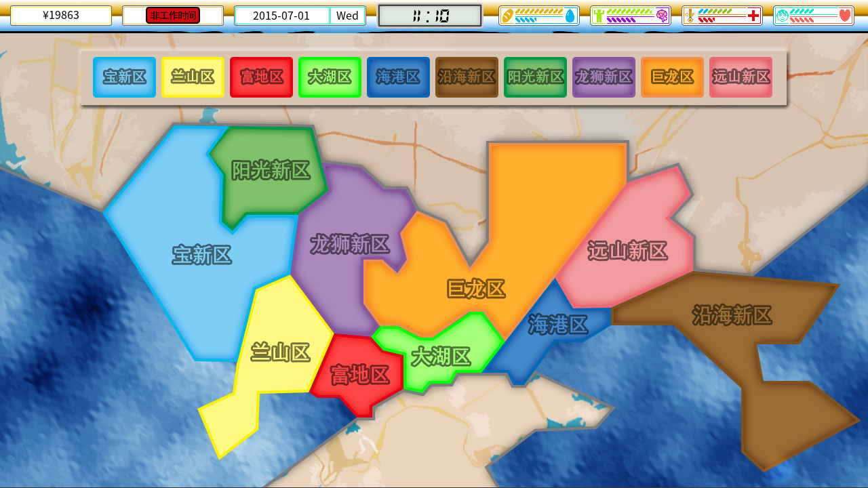Select the blue 海港区 region on map

pos(557,325)
